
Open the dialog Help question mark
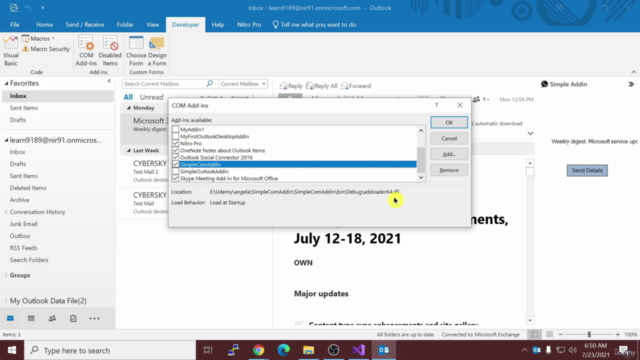(436, 105)
